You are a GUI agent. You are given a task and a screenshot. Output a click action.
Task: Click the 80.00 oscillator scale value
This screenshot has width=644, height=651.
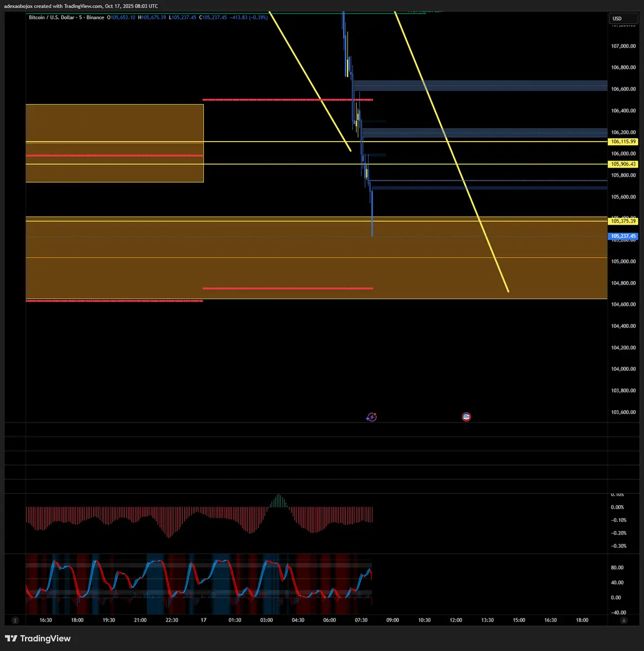tap(617, 567)
